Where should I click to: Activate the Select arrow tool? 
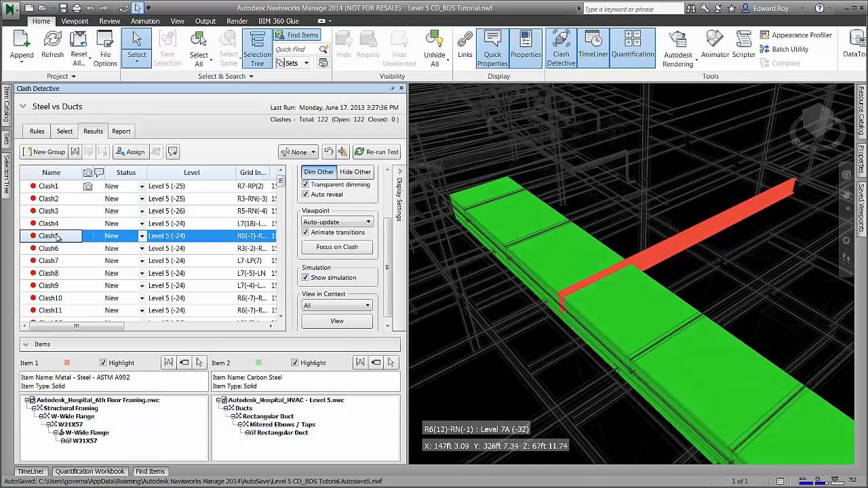point(137,46)
